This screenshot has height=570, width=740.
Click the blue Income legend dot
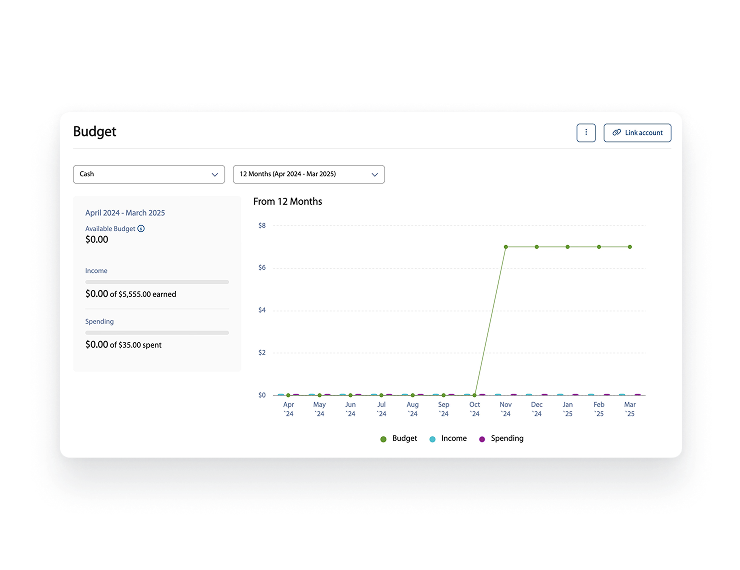point(432,439)
